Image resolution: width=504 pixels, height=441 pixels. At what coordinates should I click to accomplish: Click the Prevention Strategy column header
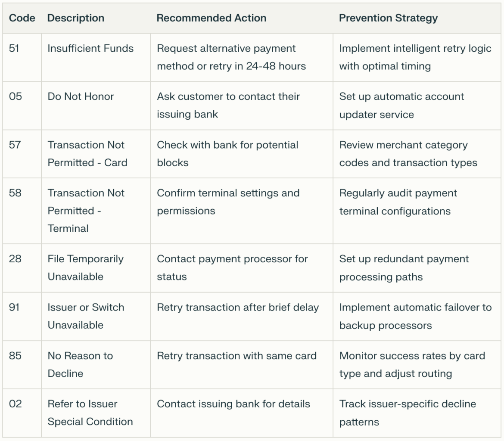388,18
